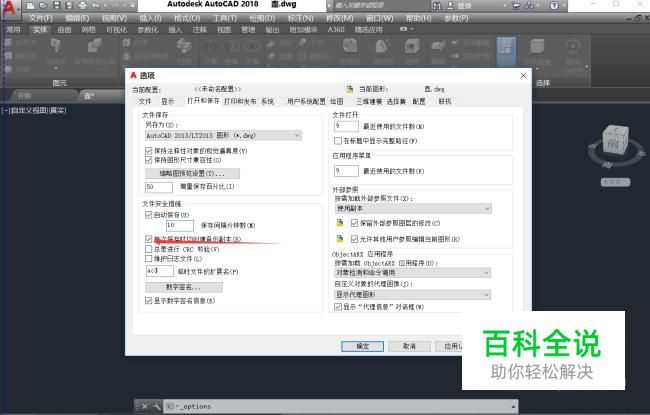Open the 文件(F) menu
Image resolution: width=650 pixels, height=415 pixels.
click(41, 19)
